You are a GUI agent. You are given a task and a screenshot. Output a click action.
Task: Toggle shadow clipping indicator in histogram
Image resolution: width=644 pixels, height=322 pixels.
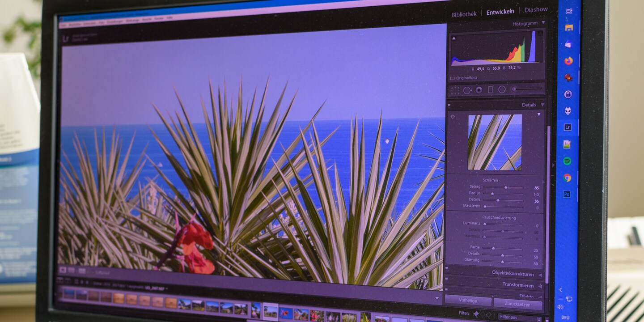coord(454,38)
